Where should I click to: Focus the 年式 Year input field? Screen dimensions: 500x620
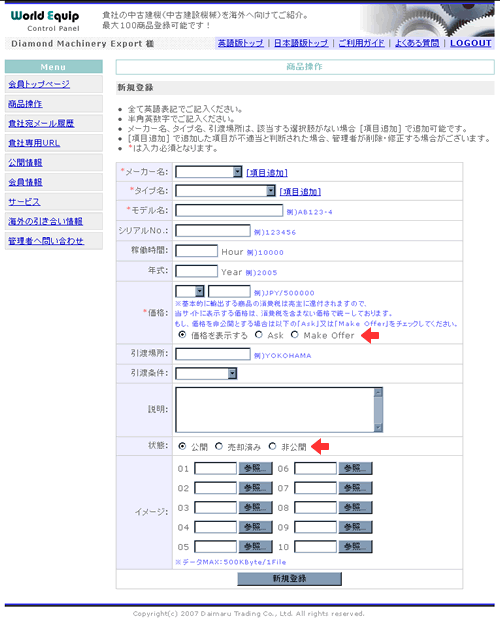pos(196,271)
